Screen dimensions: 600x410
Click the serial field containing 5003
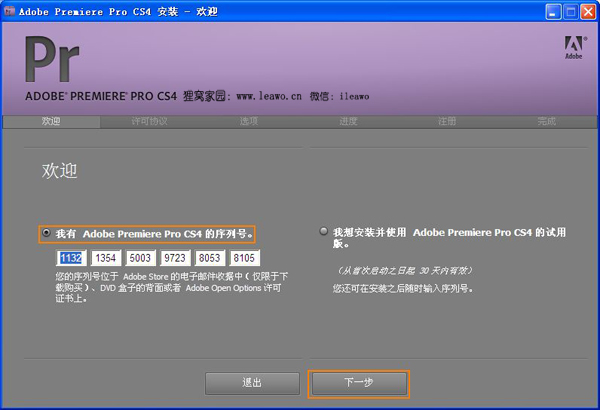140,258
